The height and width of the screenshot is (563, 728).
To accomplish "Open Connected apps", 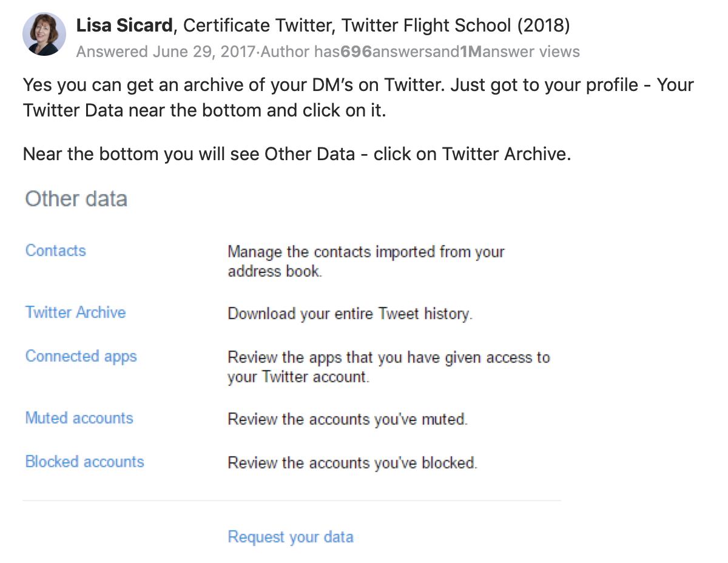I will pyautogui.click(x=81, y=356).
